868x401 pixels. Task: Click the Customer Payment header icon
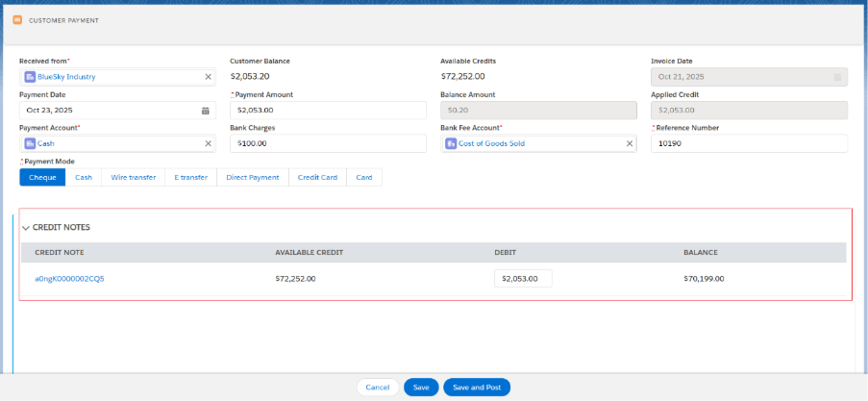17,19
